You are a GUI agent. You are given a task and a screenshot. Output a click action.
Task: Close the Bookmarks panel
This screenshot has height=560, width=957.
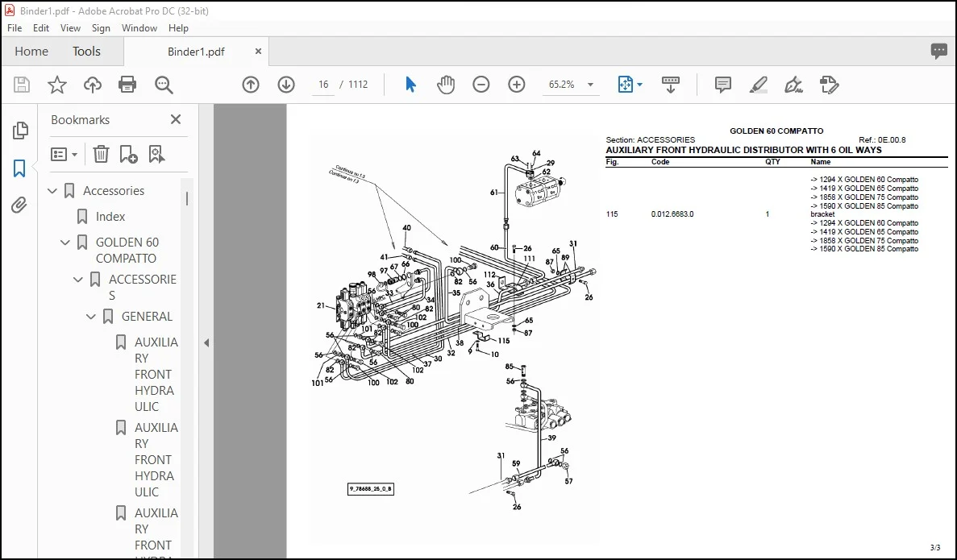click(x=176, y=119)
